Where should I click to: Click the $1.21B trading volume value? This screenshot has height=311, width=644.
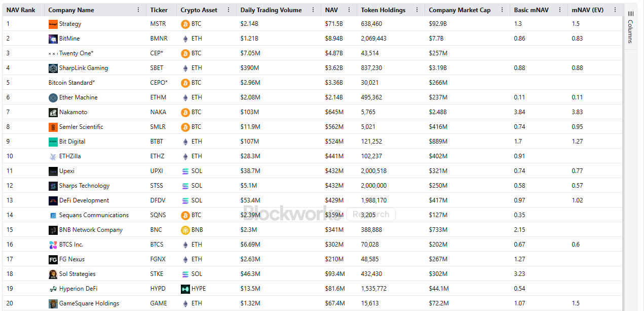coord(249,39)
